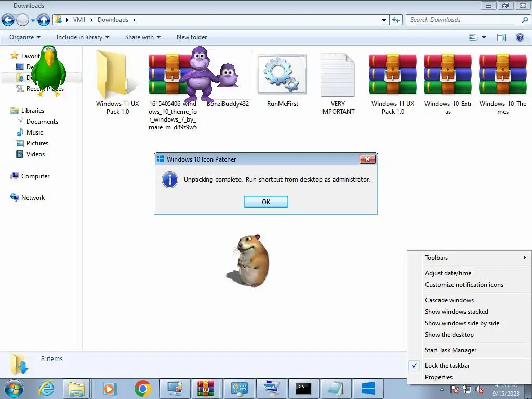The image size is (532, 399).
Task: Select Show the desktop
Action: [470, 335]
